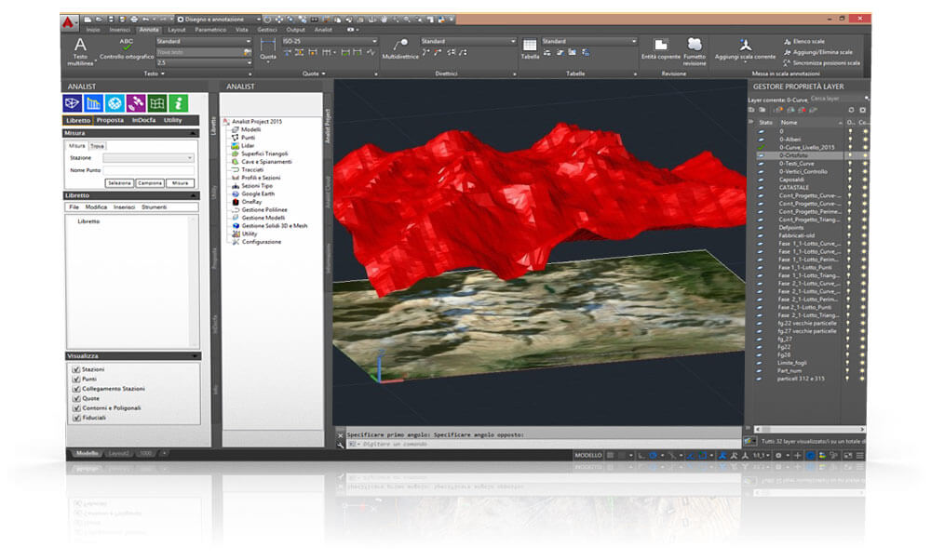931x560 pixels.
Task: Collapse the Libretto panel section
Action: coord(194,195)
